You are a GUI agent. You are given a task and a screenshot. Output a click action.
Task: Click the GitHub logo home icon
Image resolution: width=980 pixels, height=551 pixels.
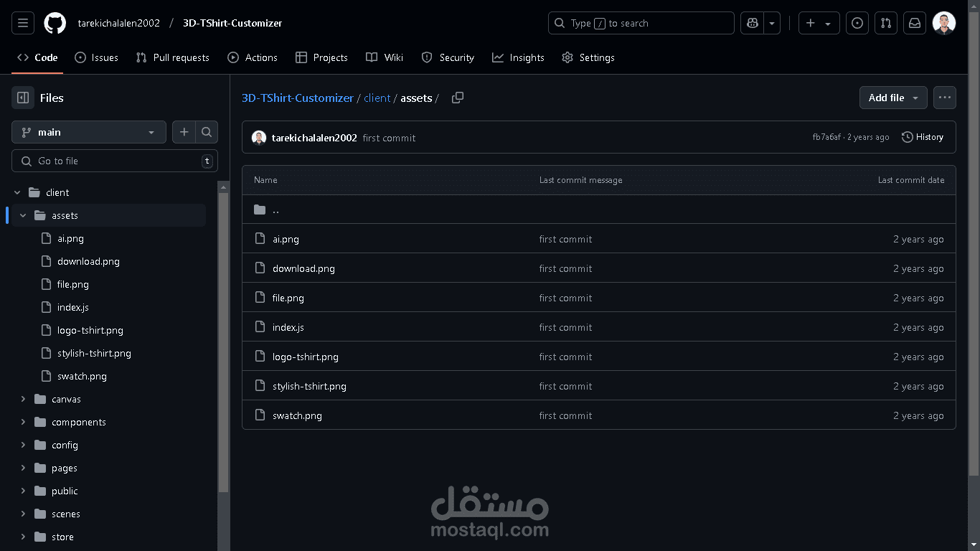click(x=55, y=23)
